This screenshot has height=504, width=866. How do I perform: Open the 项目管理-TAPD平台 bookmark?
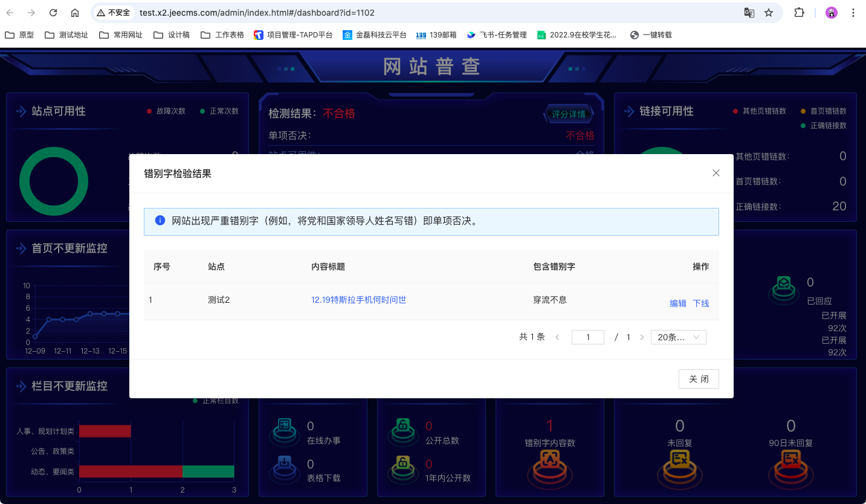pyautogui.click(x=294, y=35)
